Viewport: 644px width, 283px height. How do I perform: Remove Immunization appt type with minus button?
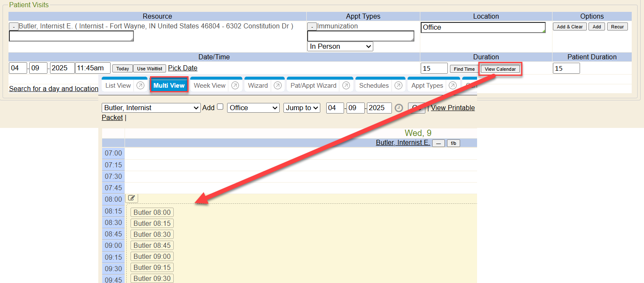click(x=312, y=27)
